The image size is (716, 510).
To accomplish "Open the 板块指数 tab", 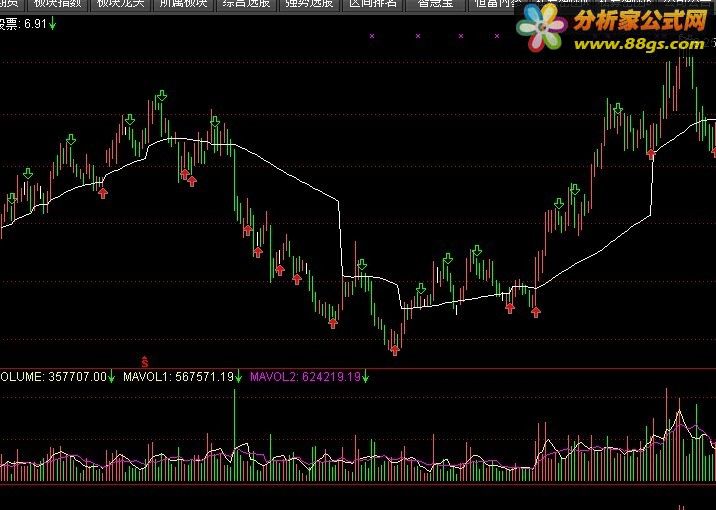I will (x=58, y=4).
